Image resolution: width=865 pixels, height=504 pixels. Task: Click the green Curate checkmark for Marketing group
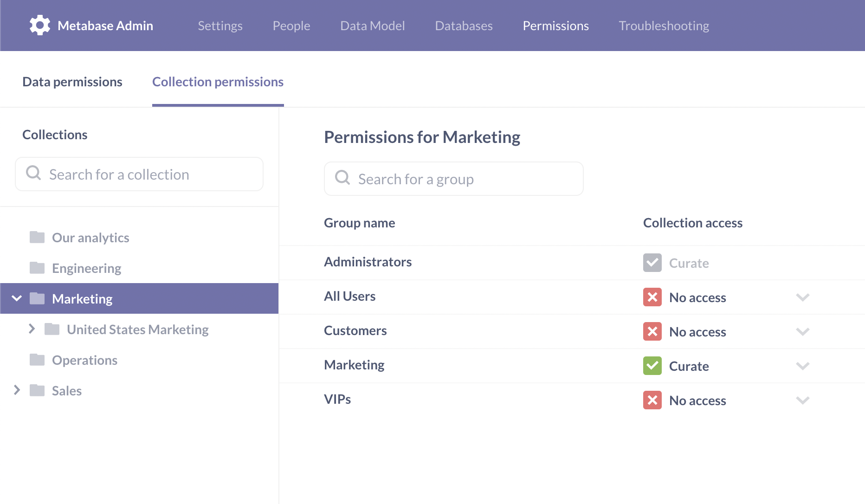652,366
